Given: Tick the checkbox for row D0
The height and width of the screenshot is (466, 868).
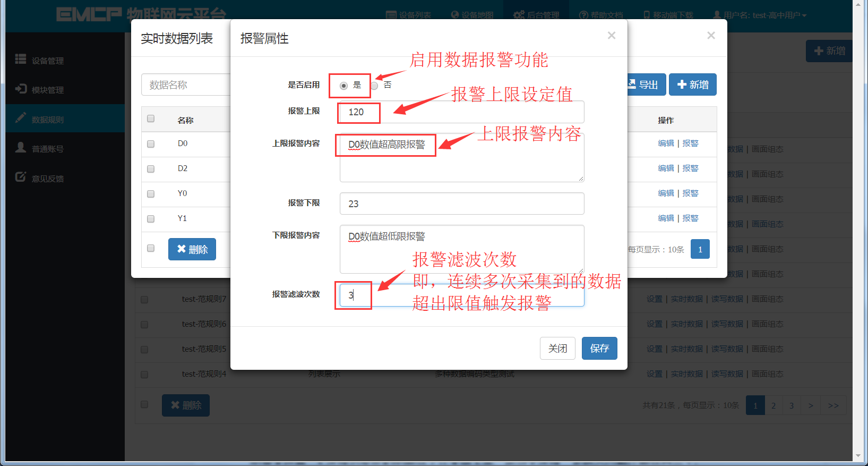Looking at the screenshot, I should (x=151, y=144).
